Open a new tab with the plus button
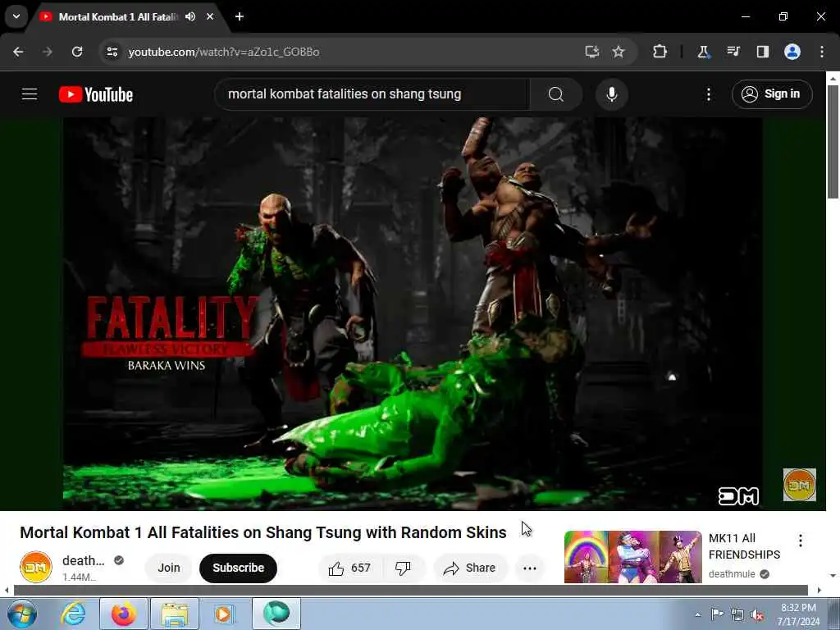The image size is (840, 630). coord(240,16)
